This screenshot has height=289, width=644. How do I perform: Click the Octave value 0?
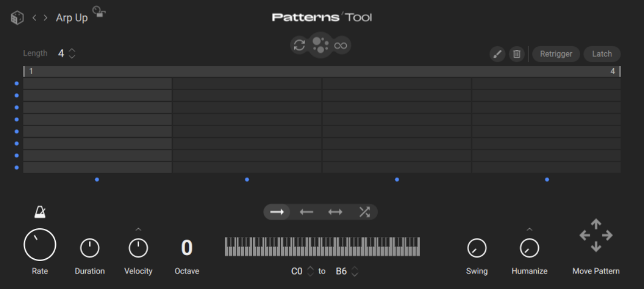tap(187, 248)
